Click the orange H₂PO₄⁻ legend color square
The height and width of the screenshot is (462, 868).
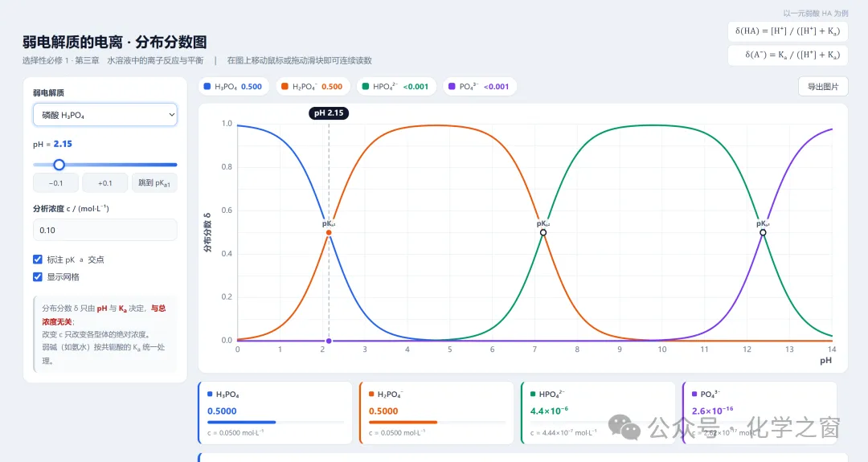coord(285,86)
